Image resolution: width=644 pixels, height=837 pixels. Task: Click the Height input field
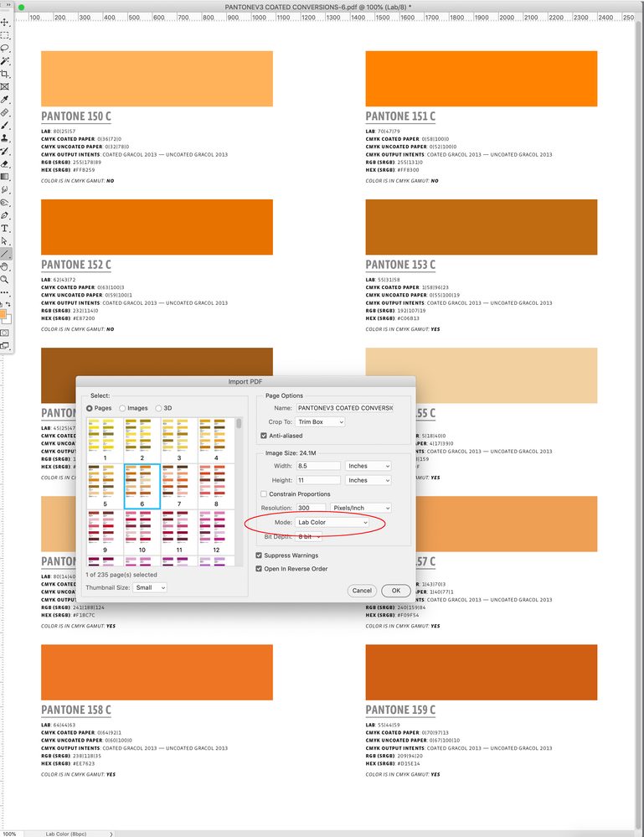pyautogui.click(x=318, y=480)
